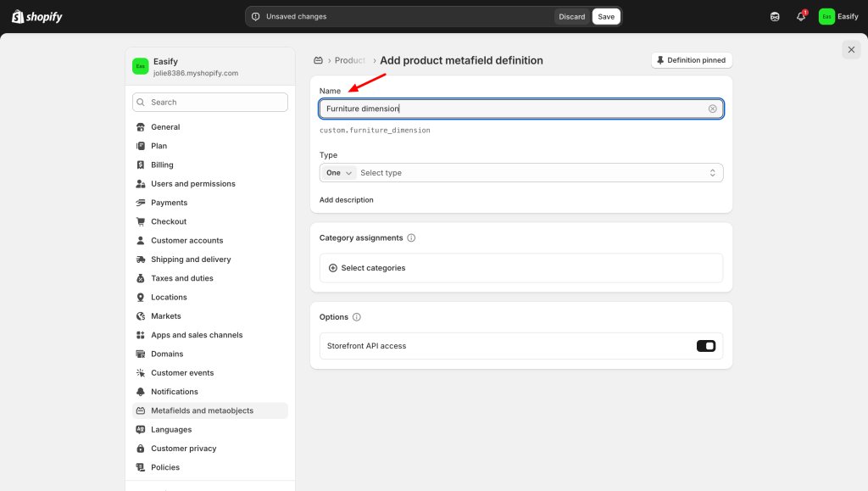Go to Customer accounts settings
The height and width of the screenshot is (491, 868).
tap(186, 241)
